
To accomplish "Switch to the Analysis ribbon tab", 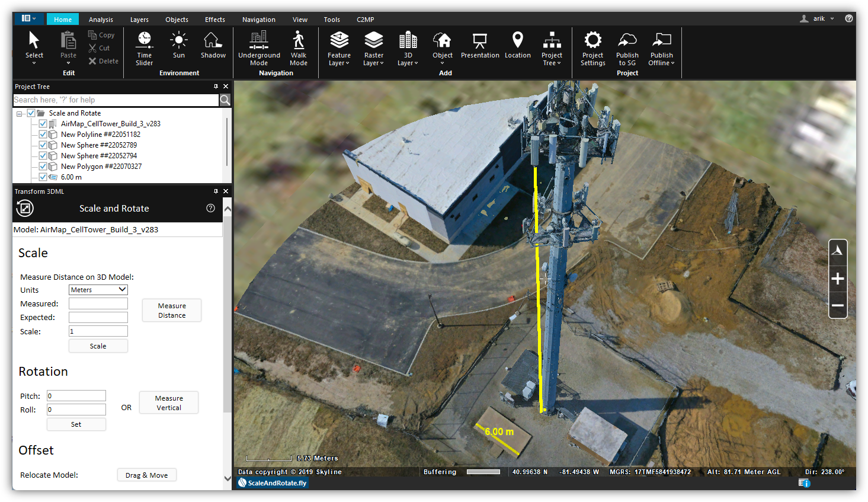I will [101, 19].
